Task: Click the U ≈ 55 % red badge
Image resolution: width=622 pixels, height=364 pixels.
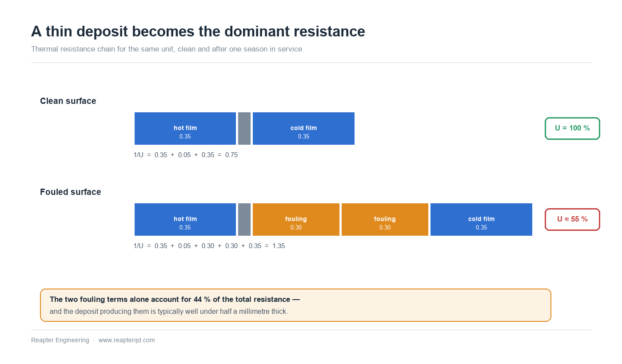Action: [x=572, y=219]
